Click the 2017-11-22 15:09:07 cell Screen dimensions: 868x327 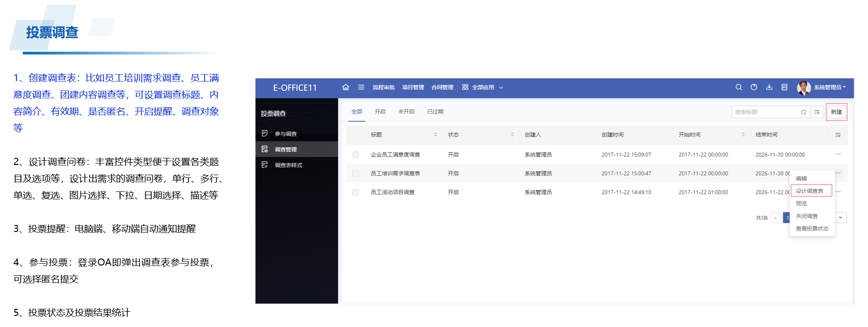pos(627,155)
